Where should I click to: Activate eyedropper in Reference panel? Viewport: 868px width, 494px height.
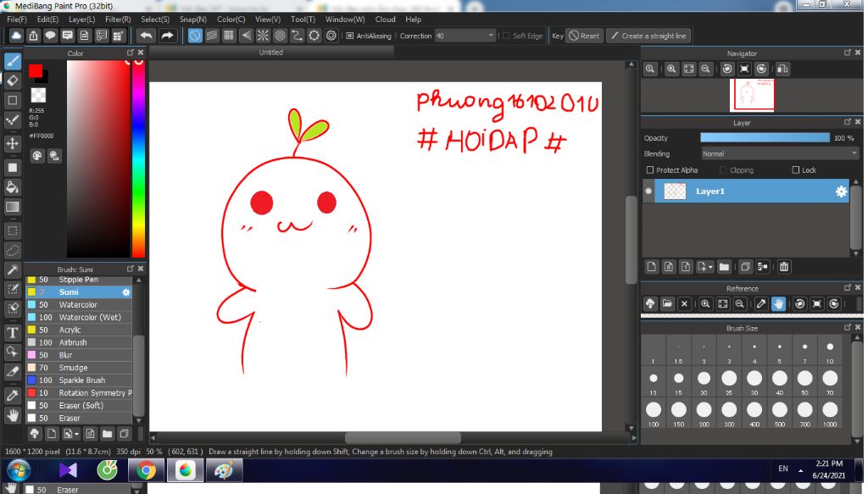coord(761,303)
